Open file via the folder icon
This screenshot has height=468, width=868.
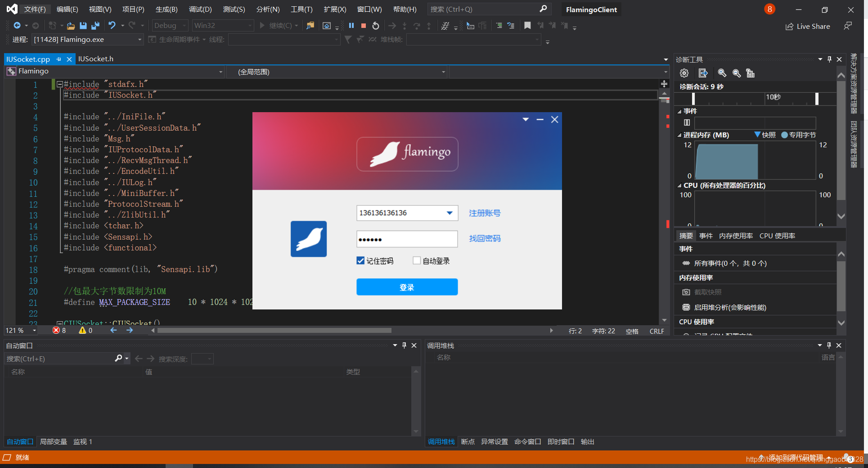71,26
